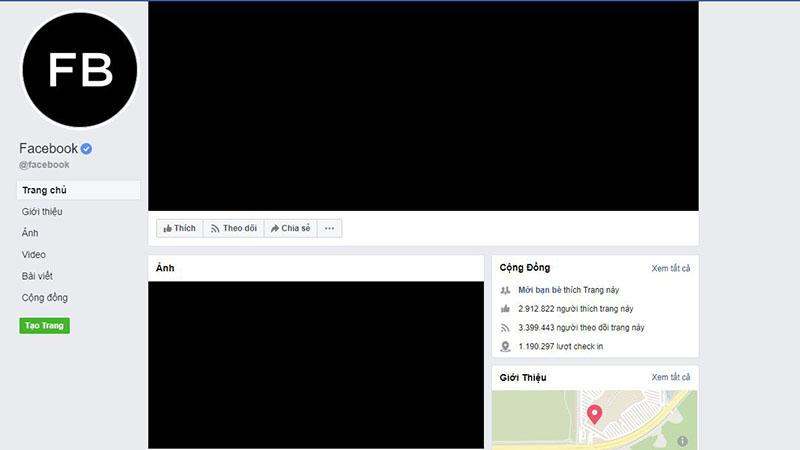Open the map preview
The height and width of the screenshot is (450, 800).
click(x=595, y=420)
